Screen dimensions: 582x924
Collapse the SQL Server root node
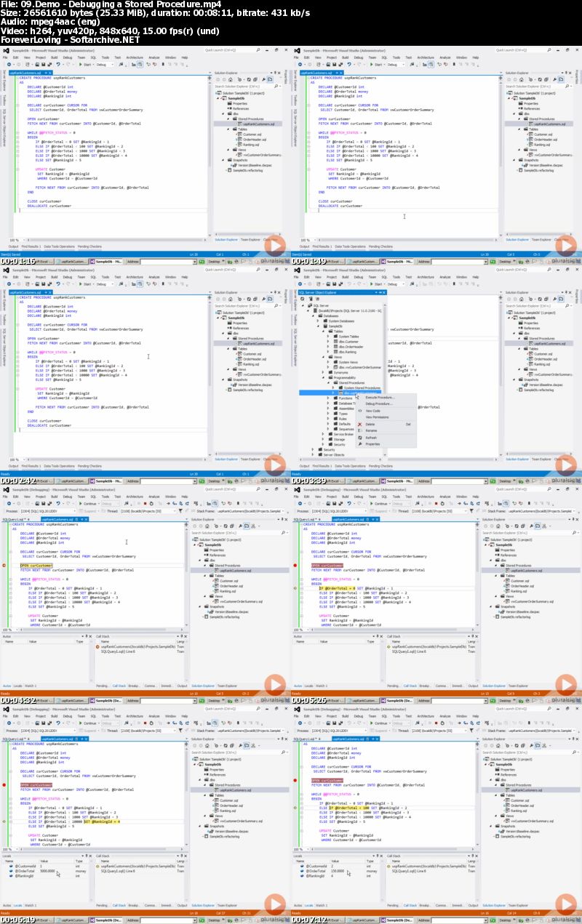303,305
